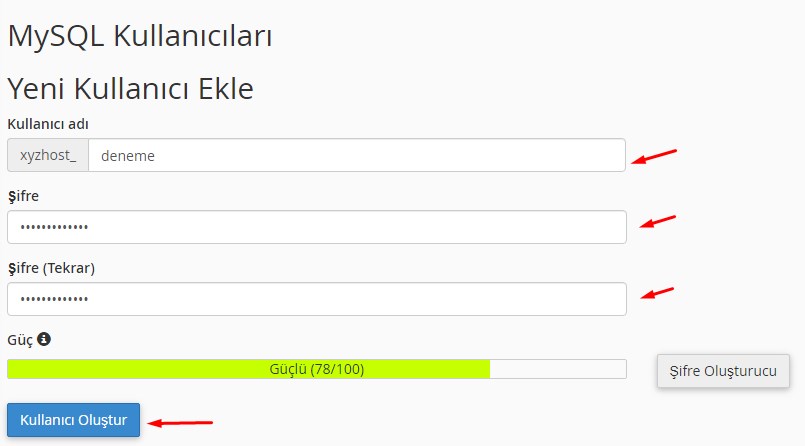Click the MySQL Kullanıcıları heading
805x446 pixels.
tap(140, 36)
